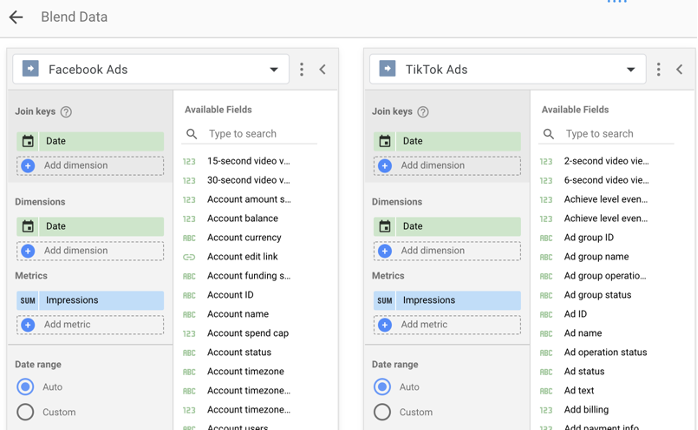Collapse the Facebook Ads available fields panel
This screenshot has width=698, height=430.
pos(323,69)
